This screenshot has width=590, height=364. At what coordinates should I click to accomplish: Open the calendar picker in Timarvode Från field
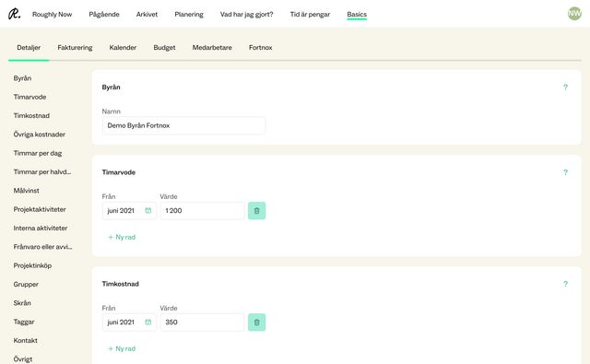point(148,211)
